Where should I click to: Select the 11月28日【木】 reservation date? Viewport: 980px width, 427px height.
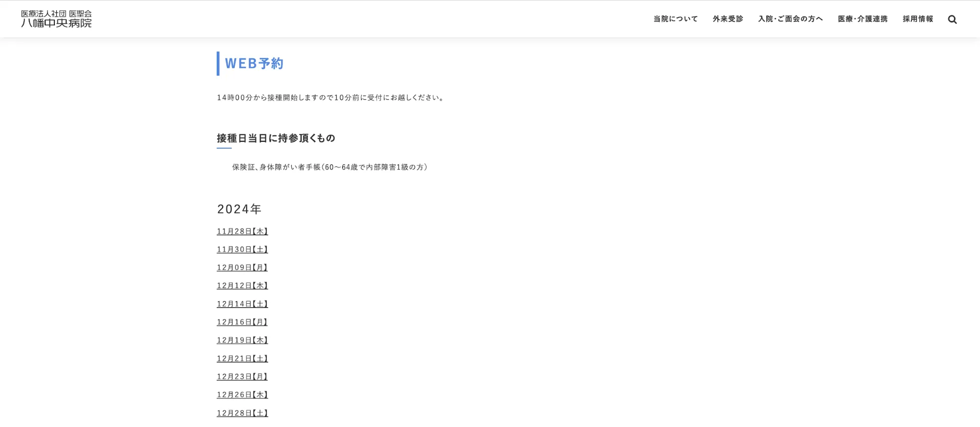pyautogui.click(x=242, y=231)
